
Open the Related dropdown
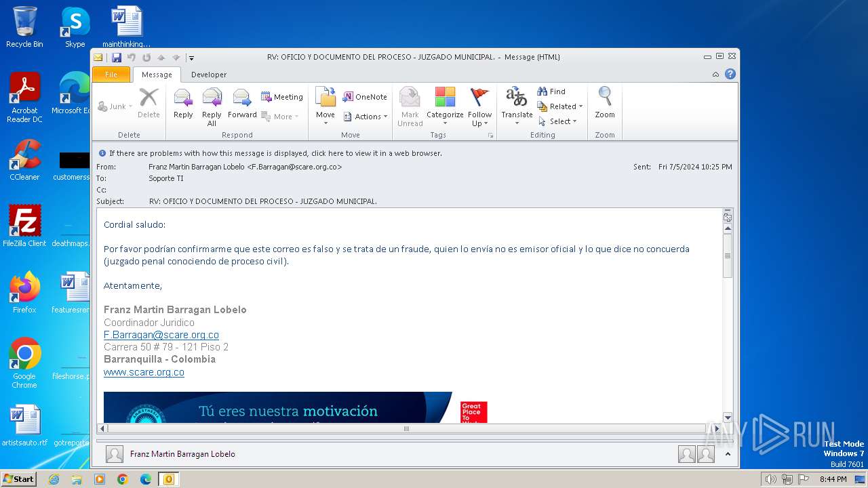point(560,106)
